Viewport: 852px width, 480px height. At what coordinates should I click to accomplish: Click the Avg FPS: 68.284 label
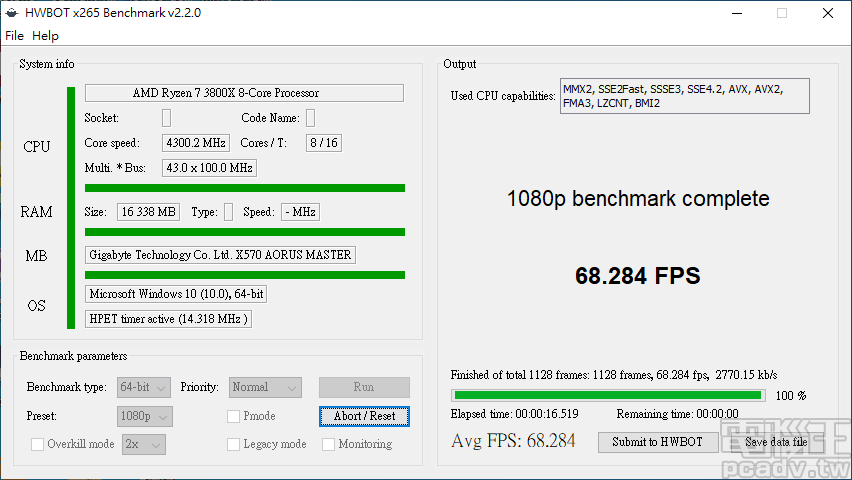click(x=513, y=441)
